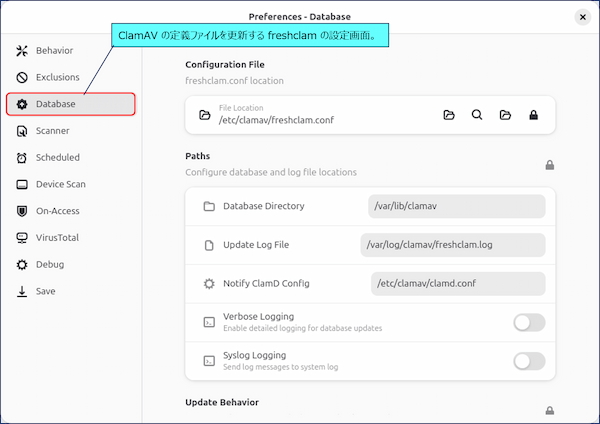The image size is (600, 424).
Task: Click the Verbose Logging terminal icon
Action: [x=209, y=322]
